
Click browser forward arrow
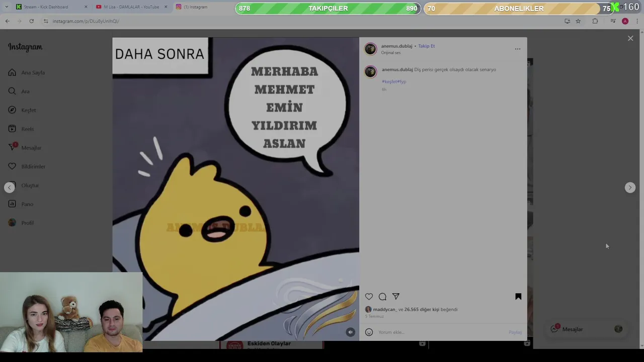pyautogui.click(x=19, y=21)
